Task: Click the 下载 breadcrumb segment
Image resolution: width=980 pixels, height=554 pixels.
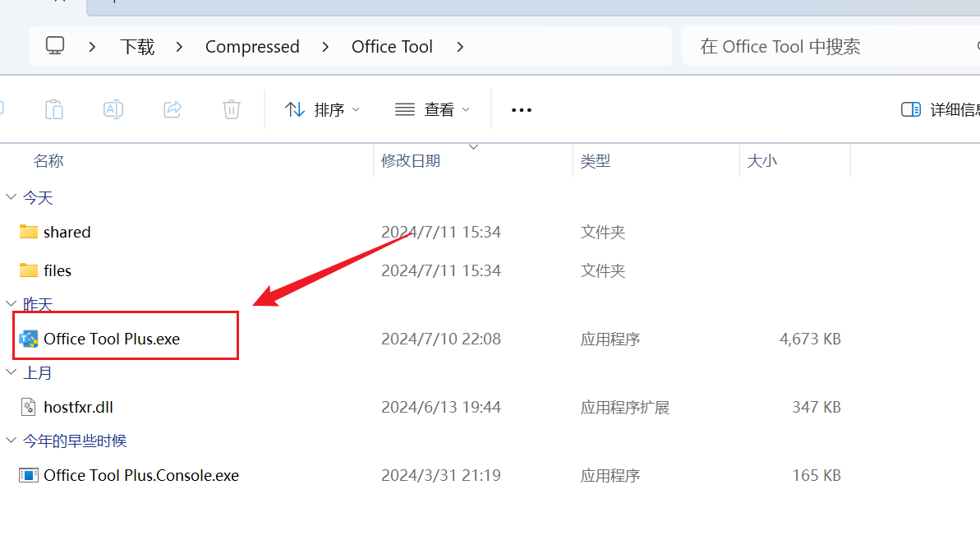Action: [x=137, y=47]
